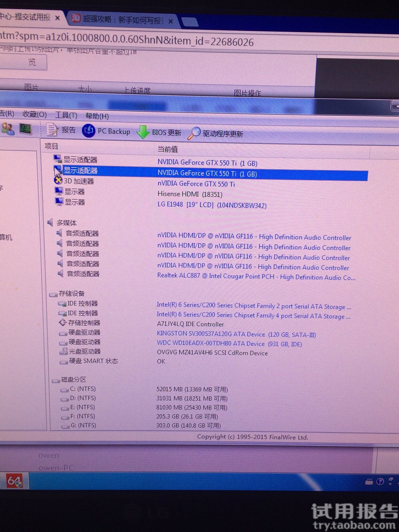Viewport: 399px width, 532px height.
Task: Select the D: (NTFS) partition row
Action: (x=78, y=398)
